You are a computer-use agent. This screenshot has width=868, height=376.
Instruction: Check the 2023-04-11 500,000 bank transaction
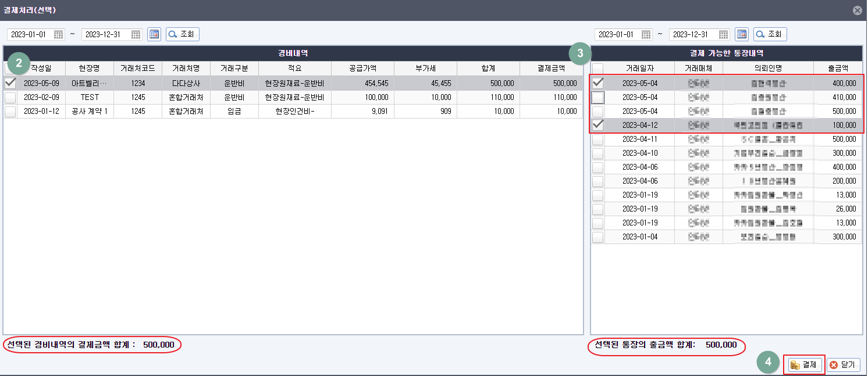pyautogui.click(x=597, y=138)
